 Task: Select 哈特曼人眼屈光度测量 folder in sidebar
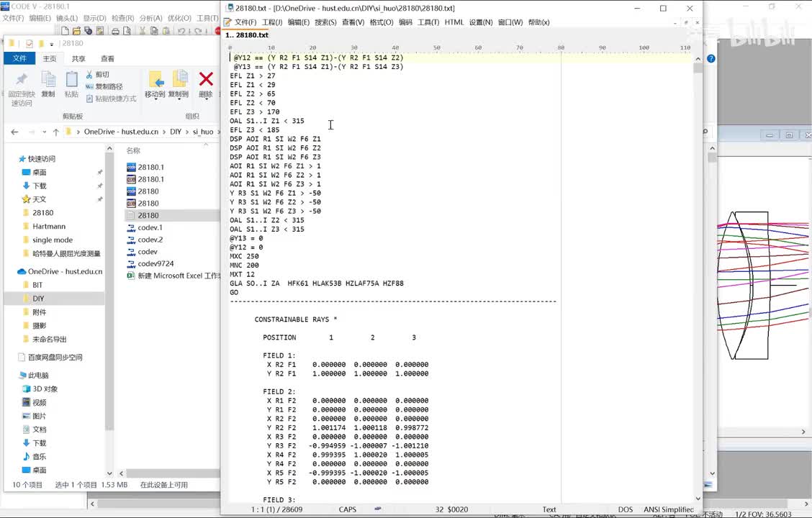[61, 253]
